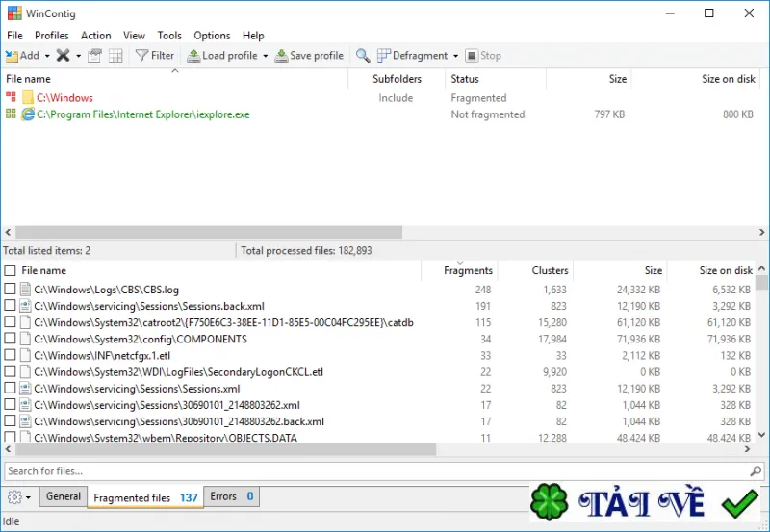Click the CBS.log file icon
770x532 pixels.
click(x=25, y=290)
